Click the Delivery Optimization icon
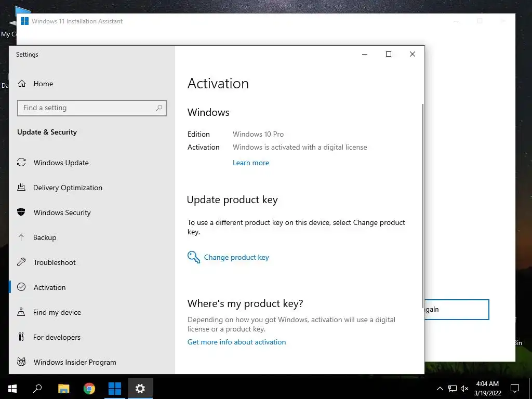The image size is (532, 399). coord(21,187)
